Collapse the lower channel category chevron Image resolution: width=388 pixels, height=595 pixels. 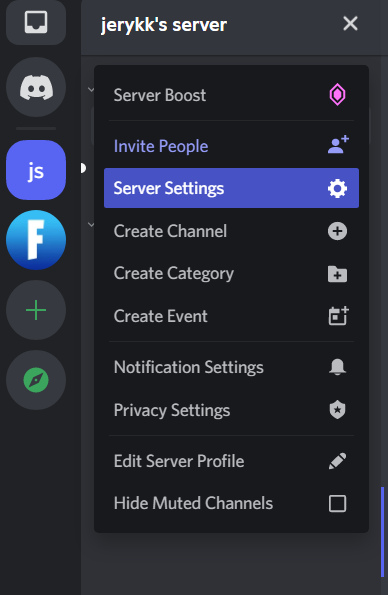(x=91, y=225)
